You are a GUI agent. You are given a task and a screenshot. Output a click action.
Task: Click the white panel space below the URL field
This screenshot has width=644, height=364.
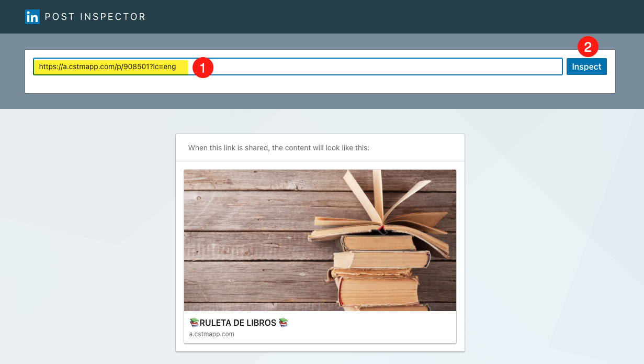coord(314,85)
